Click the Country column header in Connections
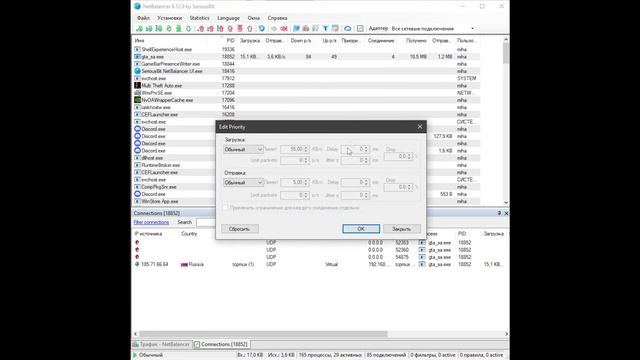The width and height of the screenshot is (640, 360). [x=189, y=234]
